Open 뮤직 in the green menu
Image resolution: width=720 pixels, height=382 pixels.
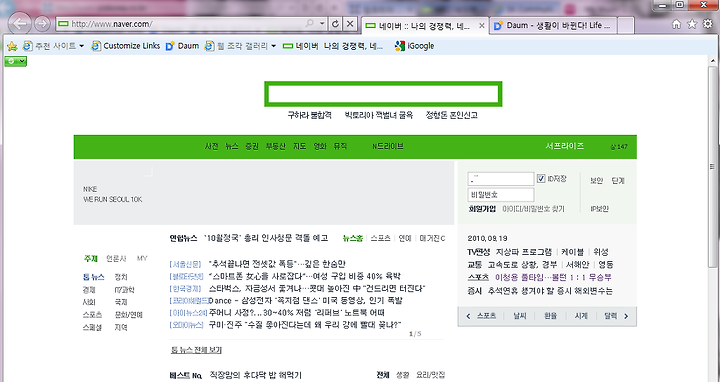[x=340, y=146]
